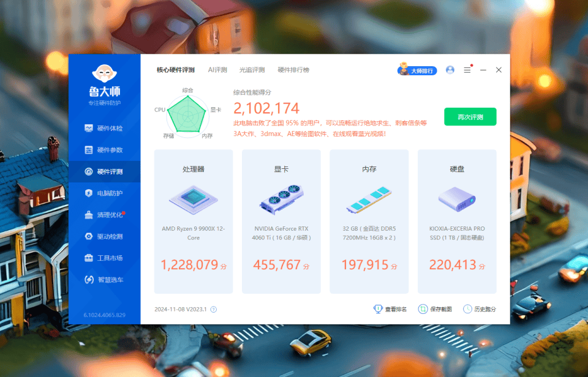Open 清理优化 in the sidebar
588x377 pixels.
(x=104, y=215)
